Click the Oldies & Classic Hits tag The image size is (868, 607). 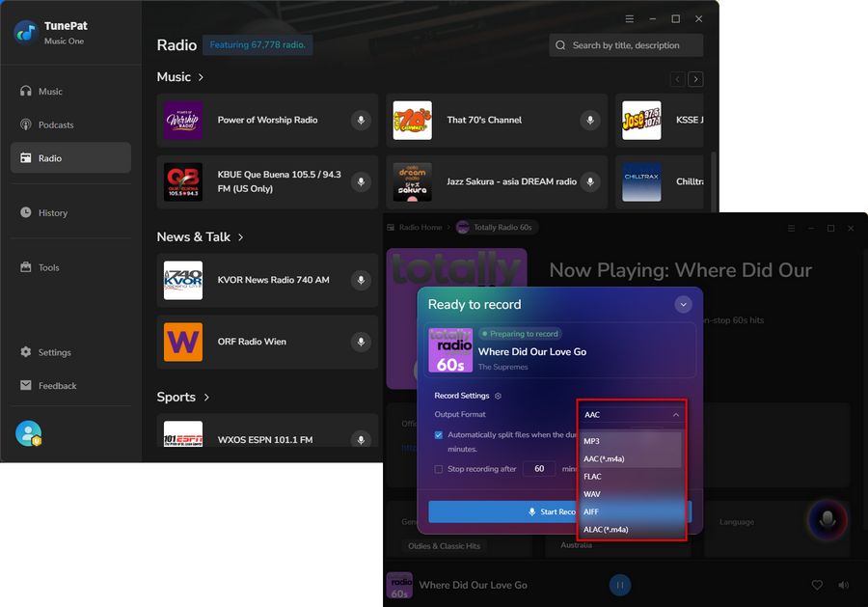444,546
